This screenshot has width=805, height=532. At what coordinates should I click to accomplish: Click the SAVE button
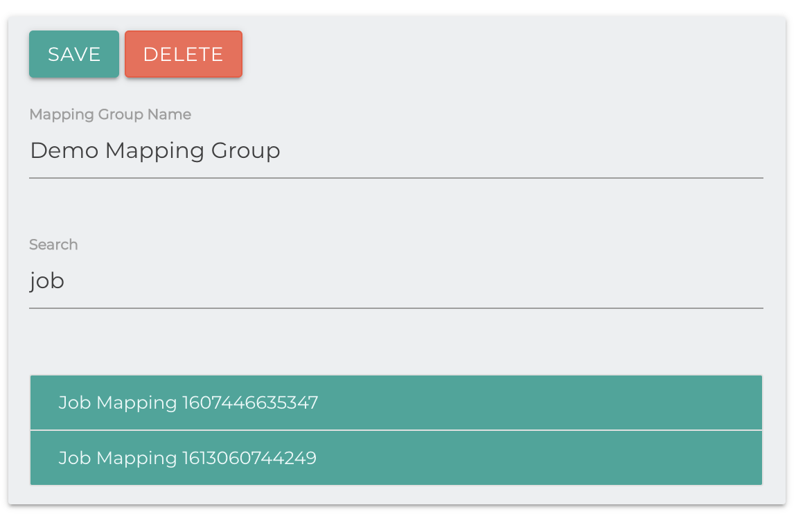pyautogui.click(x=74, y=54)
